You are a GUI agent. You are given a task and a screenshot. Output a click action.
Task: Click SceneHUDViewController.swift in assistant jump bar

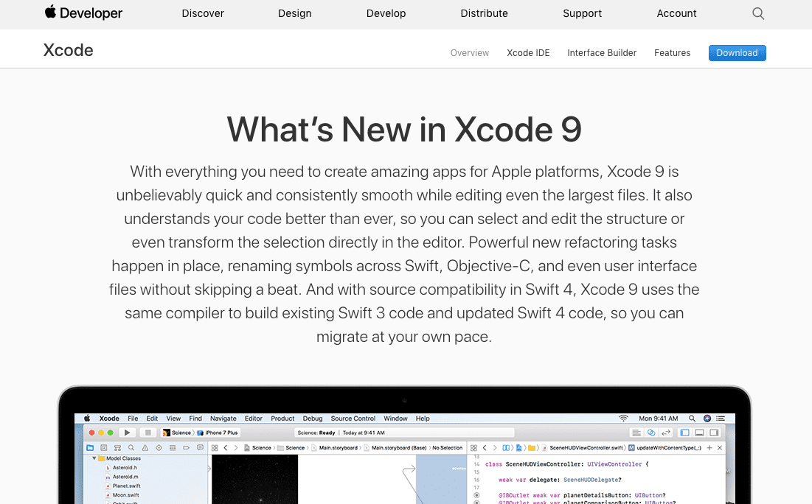(582, 448)
